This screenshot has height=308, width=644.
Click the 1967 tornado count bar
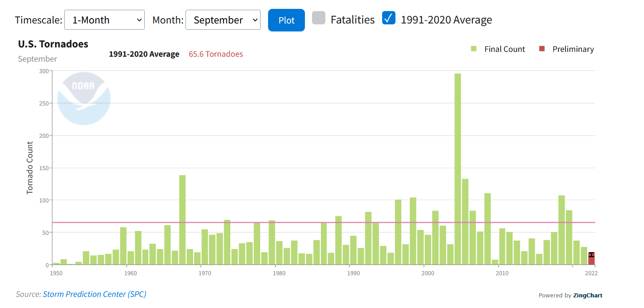pyautogui.click(x=182, y=219)
